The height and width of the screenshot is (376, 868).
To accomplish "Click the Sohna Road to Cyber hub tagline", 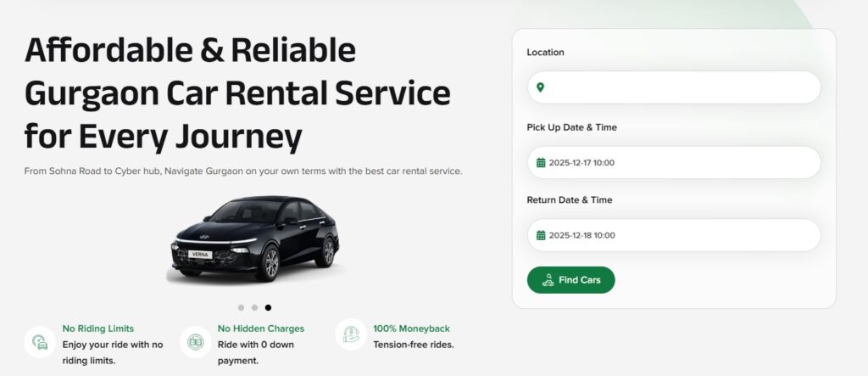I will [x=243, y=171].
